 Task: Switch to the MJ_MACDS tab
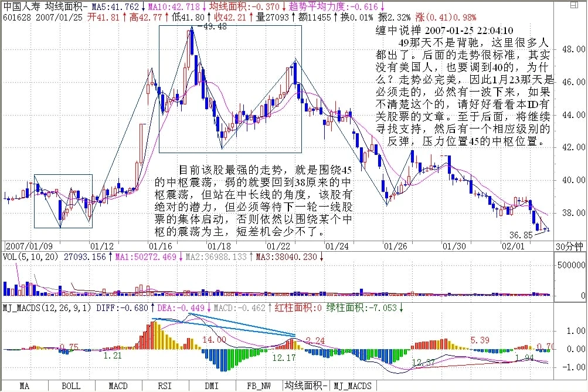pyautogui.click(x=352, y=386)
